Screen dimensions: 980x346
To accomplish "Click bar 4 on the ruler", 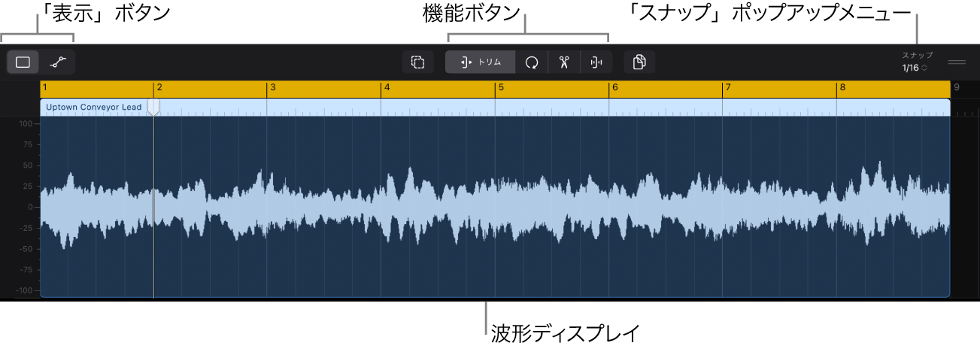I will [x=387, y=88].
